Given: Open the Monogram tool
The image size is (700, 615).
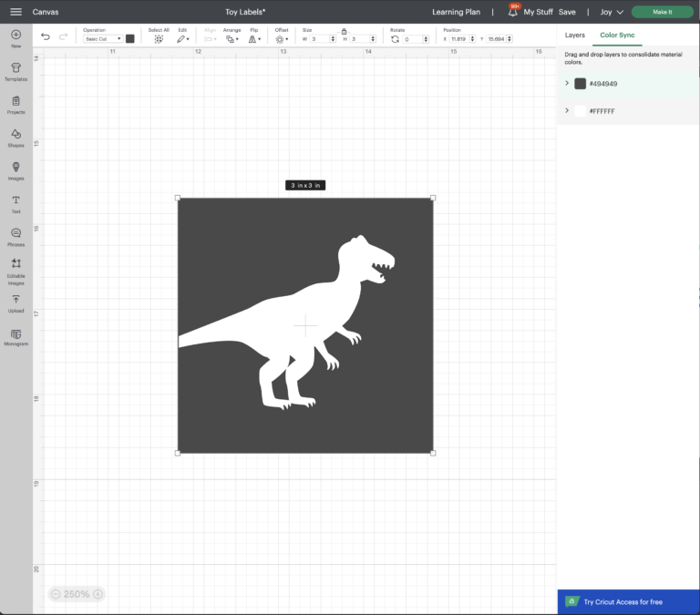Looking at the screenshot, I should [15, 337].
